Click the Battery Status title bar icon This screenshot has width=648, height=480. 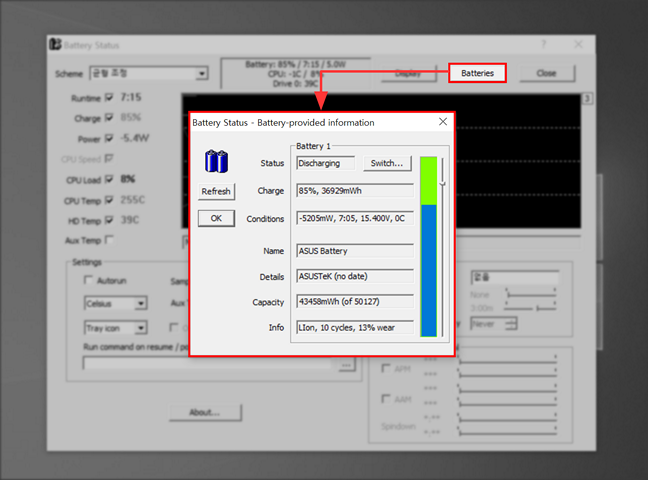(55, 45)
